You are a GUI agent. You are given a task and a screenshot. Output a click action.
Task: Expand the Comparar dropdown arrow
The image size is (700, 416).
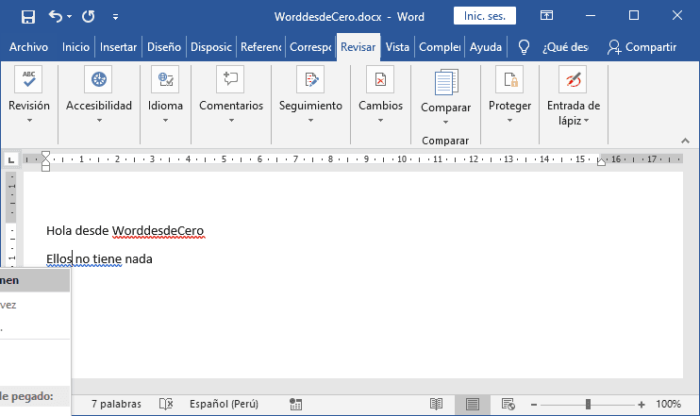(x=446, y=122)
